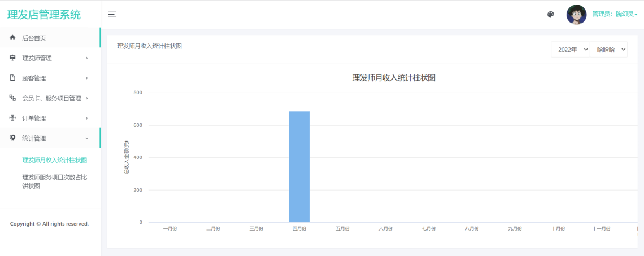This screenshot has height=256, width=644.
Task: Click the 五月份 axis label
Action: click(342, 229)
